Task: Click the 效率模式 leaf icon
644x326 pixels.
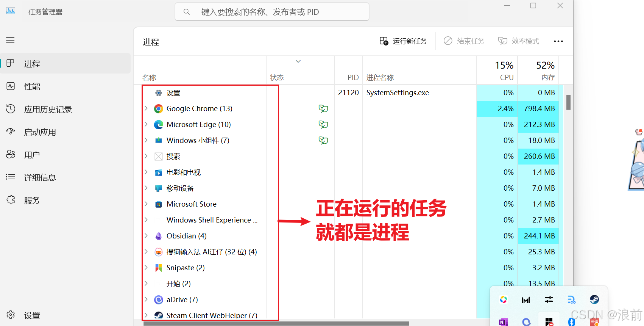Action: tap(502, 41)
